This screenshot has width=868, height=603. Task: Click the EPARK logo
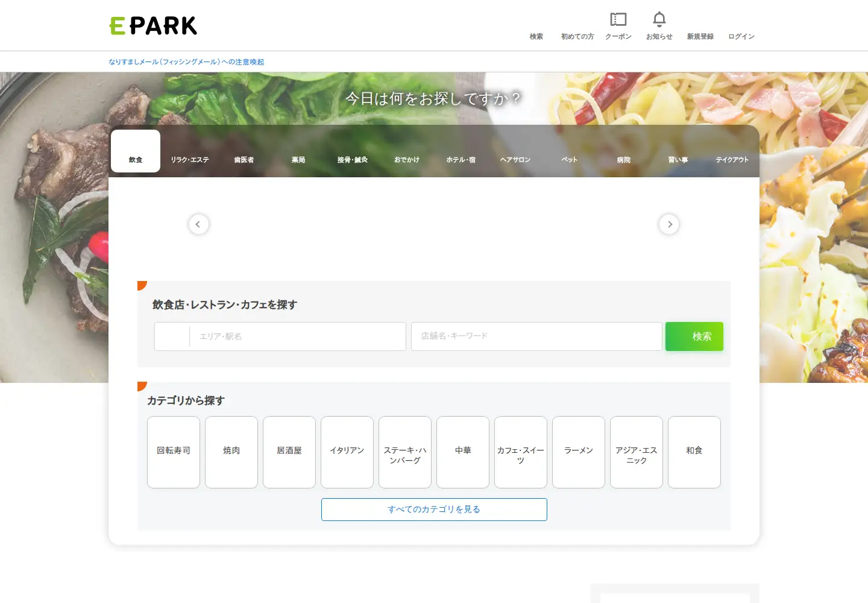(x=153, y=25)
